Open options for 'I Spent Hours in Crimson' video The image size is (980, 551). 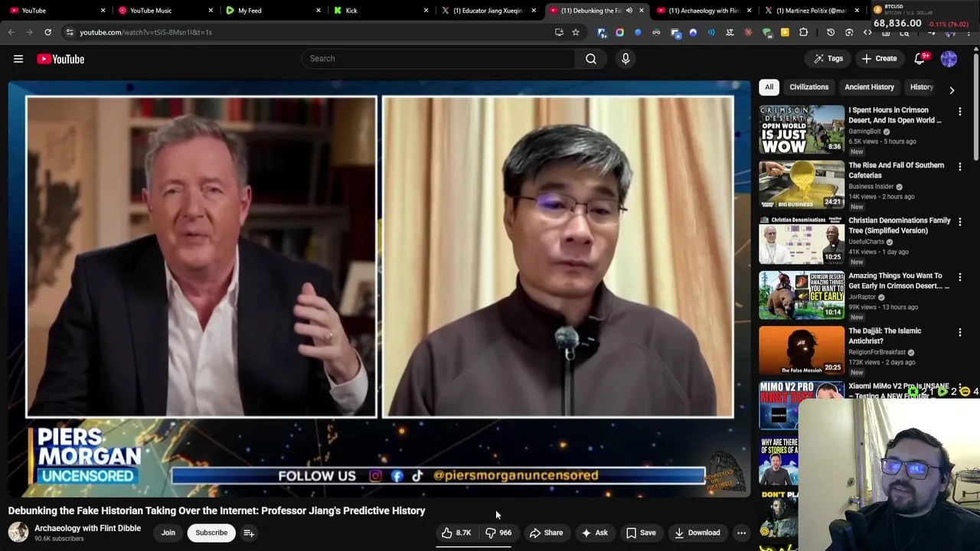tap(959, 112)
